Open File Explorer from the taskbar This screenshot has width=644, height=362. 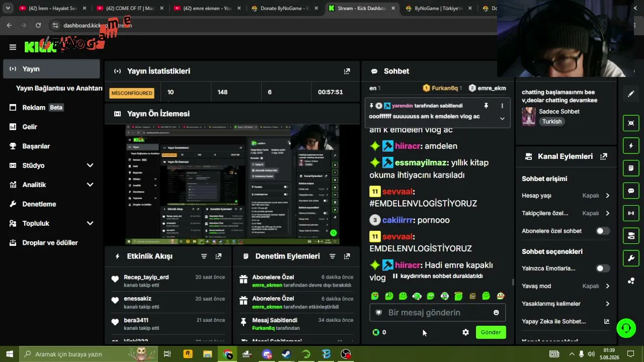[x=207, y=354]
